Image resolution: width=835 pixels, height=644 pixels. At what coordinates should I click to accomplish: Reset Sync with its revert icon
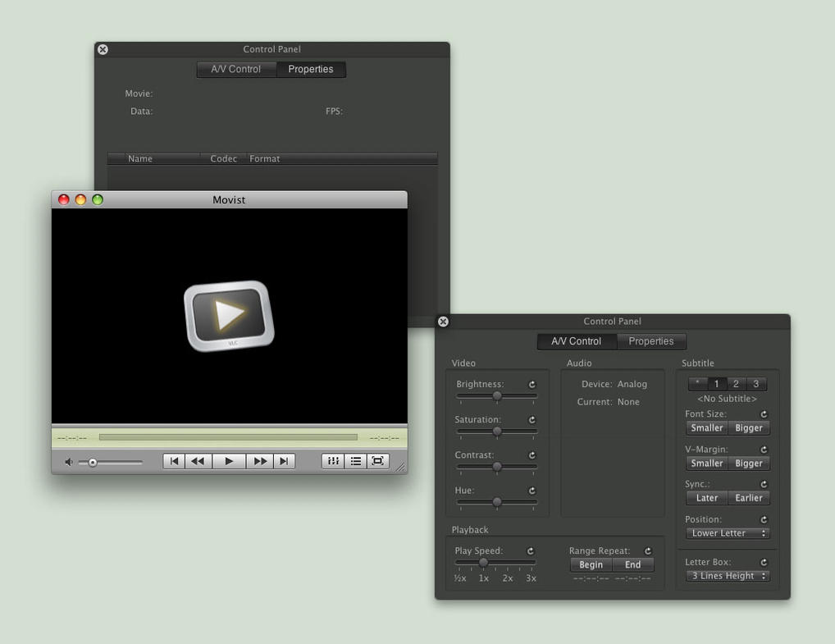point(764,484)
